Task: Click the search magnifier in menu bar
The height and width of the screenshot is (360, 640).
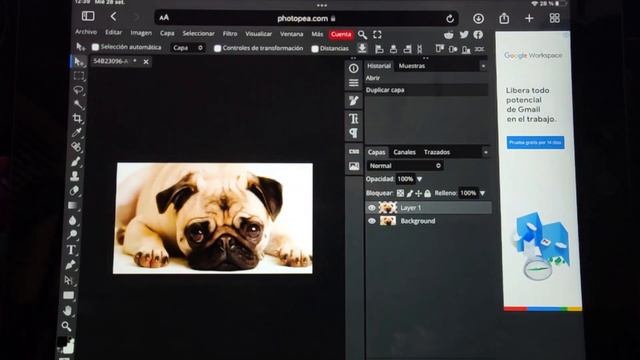Action: point(362,35)
